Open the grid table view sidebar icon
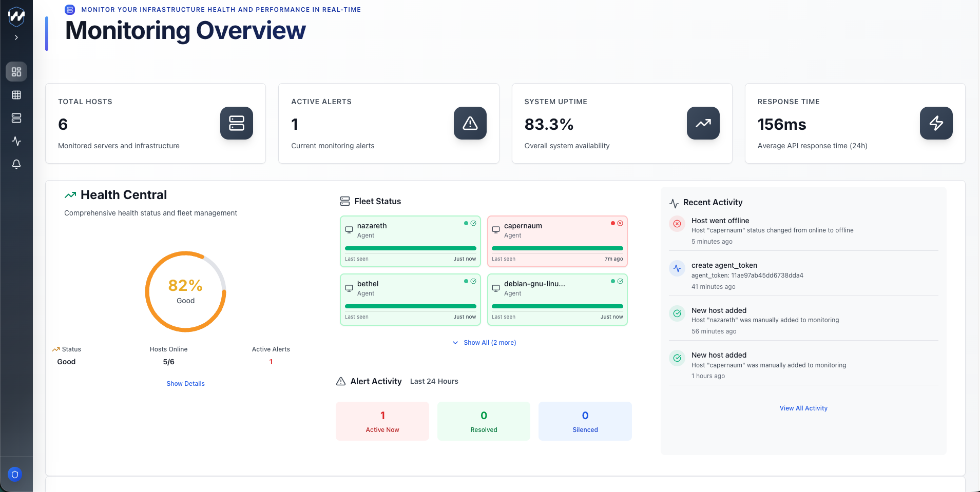Screen dimensions: 980x492 click(x=16, y=95)
